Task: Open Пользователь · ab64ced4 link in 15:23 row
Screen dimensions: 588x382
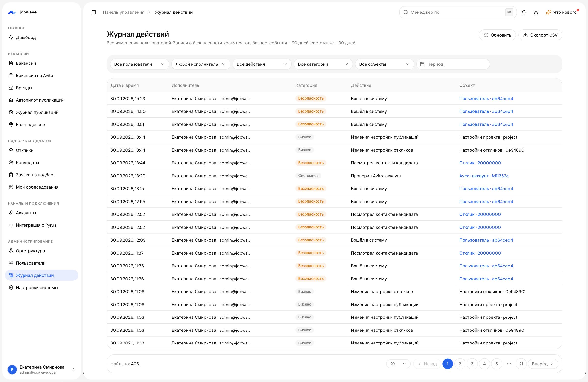Action: point(486,98)
